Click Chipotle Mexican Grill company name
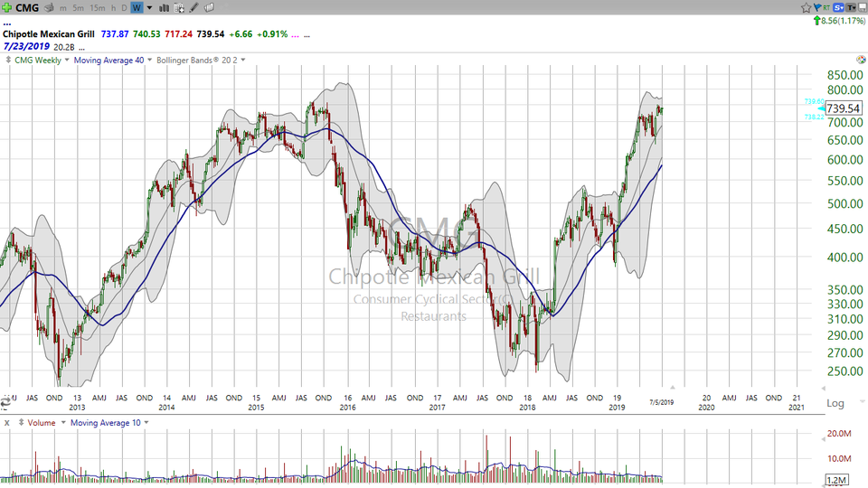The width and height of the screenshot is (868, 488). (49, 34)
